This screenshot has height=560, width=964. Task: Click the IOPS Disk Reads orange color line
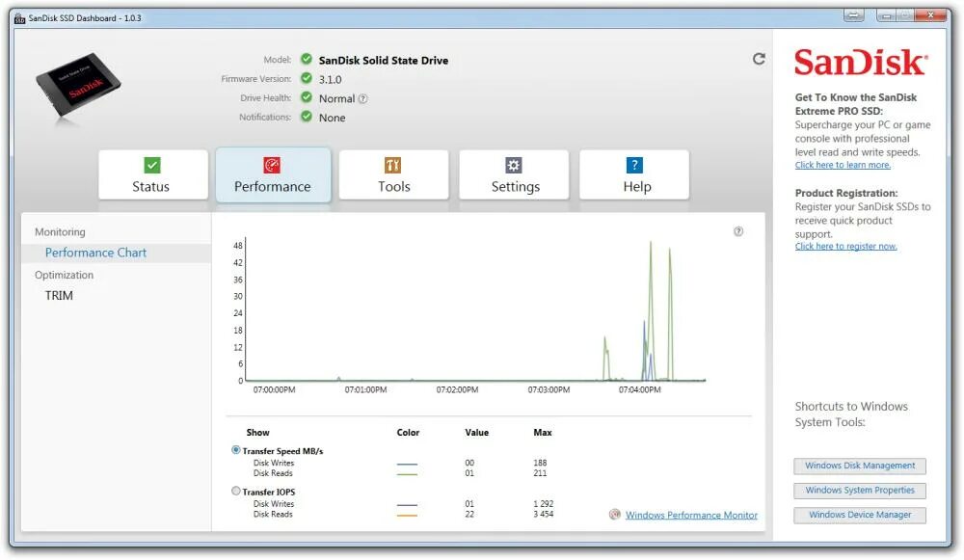[x=407, y=515]
